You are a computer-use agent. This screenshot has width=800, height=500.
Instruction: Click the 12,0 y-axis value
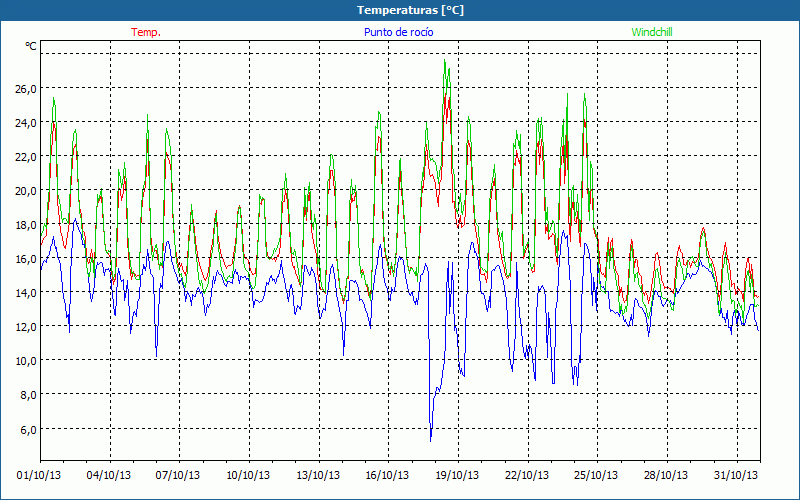click(26, 327)
